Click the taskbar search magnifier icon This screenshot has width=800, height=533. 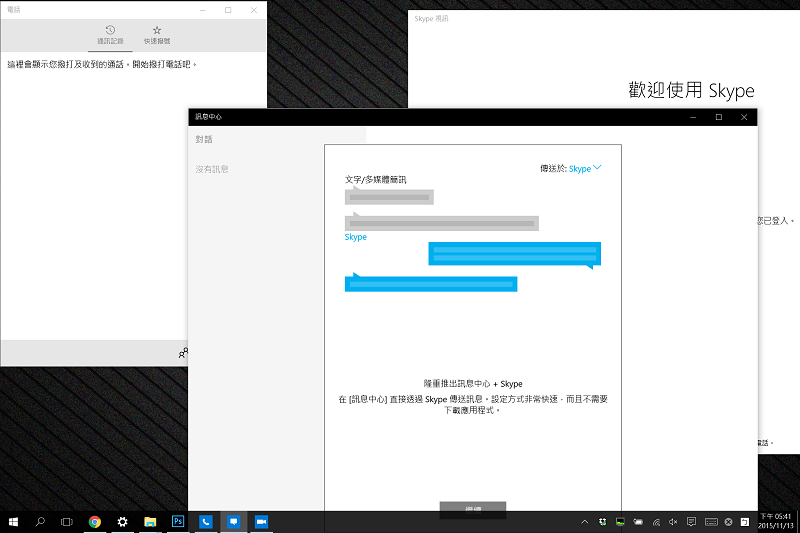(40, 522)
